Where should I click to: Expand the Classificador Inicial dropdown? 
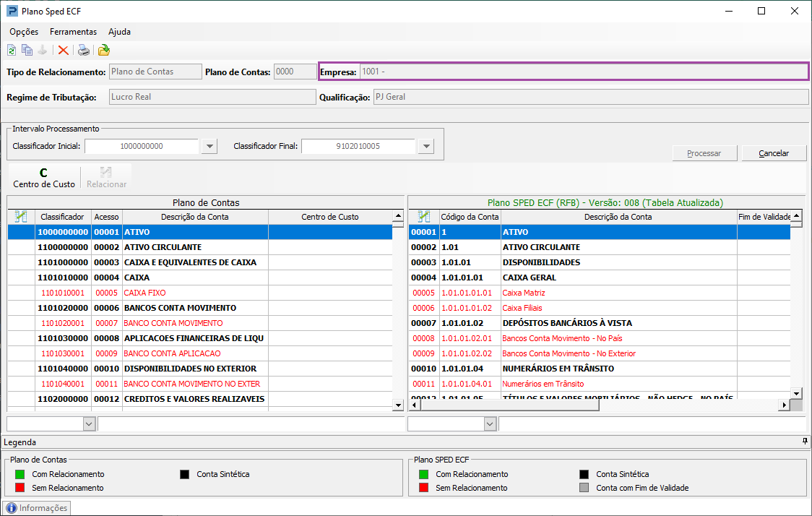pos(210,146)
